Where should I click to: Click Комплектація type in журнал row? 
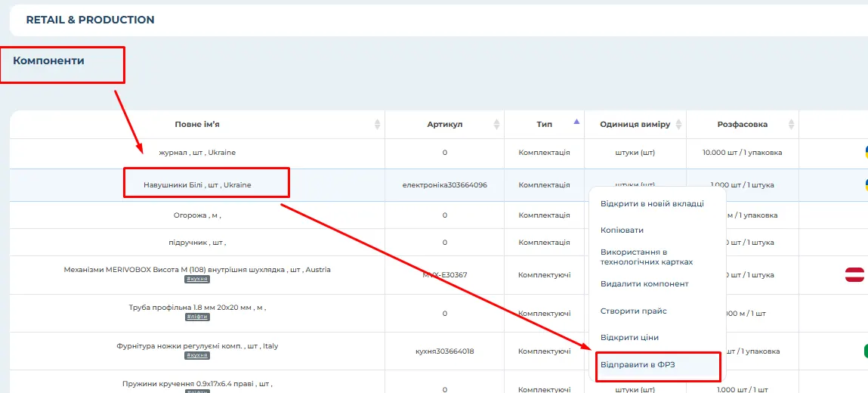(544, 152)
